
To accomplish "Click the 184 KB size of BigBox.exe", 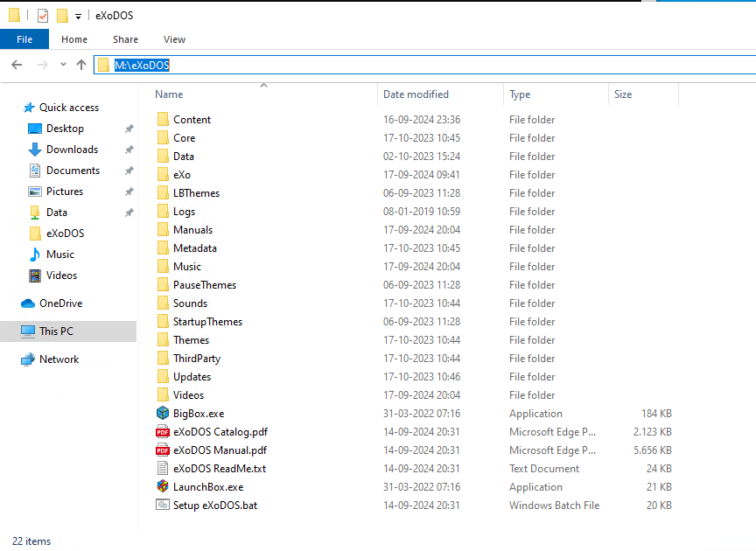I will (x=656, y=414).
